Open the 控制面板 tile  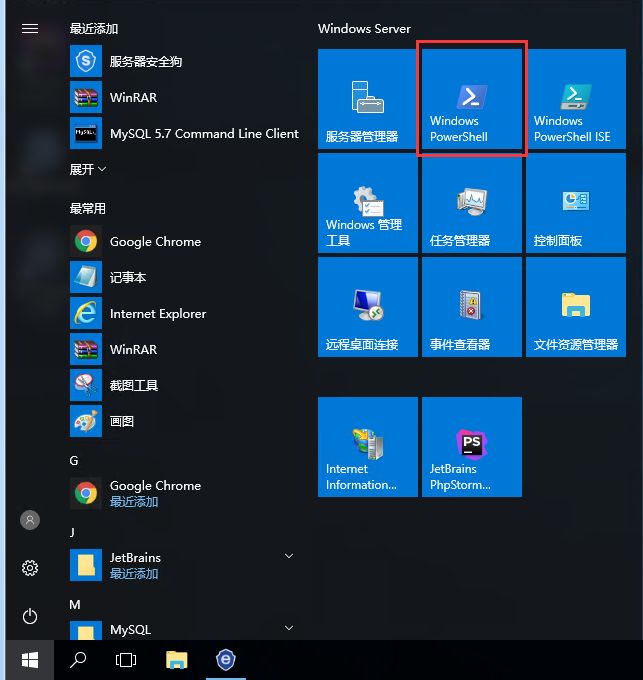(x=576, y=203)
